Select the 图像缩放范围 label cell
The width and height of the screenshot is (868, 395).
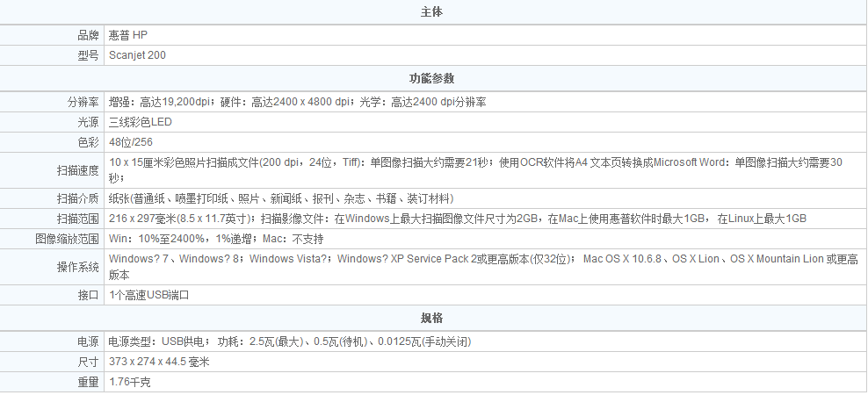(52, 239)
